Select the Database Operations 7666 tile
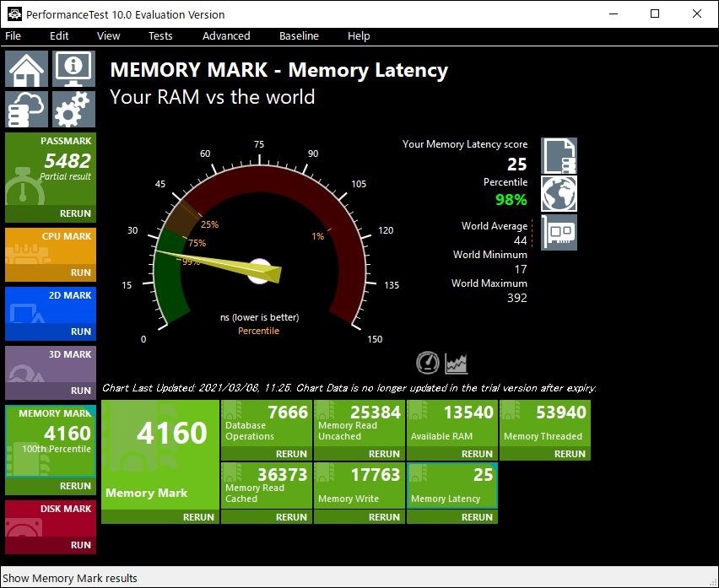This screenshot has height=588, width=719. [267, 423]
